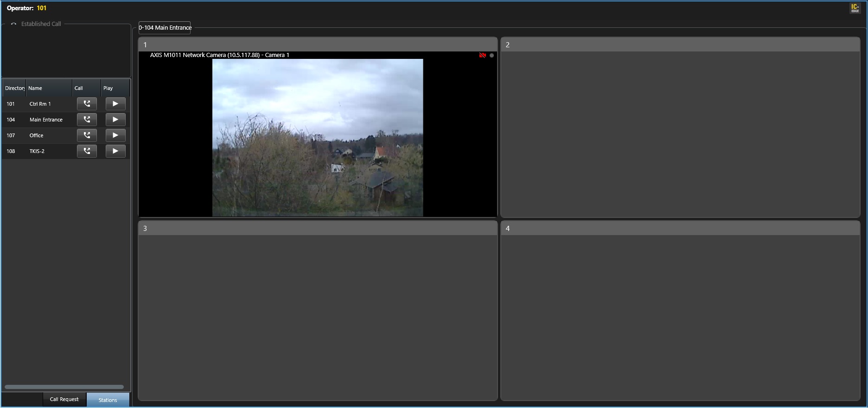Viewport: 868px width, 408px height.
Task: Select the 0-104 Main Entrance tab
Action: 165,28
